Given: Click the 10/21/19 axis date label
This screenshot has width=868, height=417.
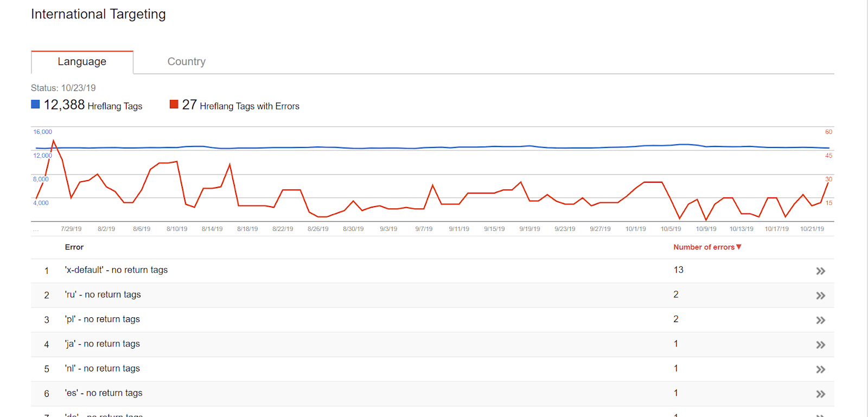Looking at the screenshot, I should (x=812, y=228).
